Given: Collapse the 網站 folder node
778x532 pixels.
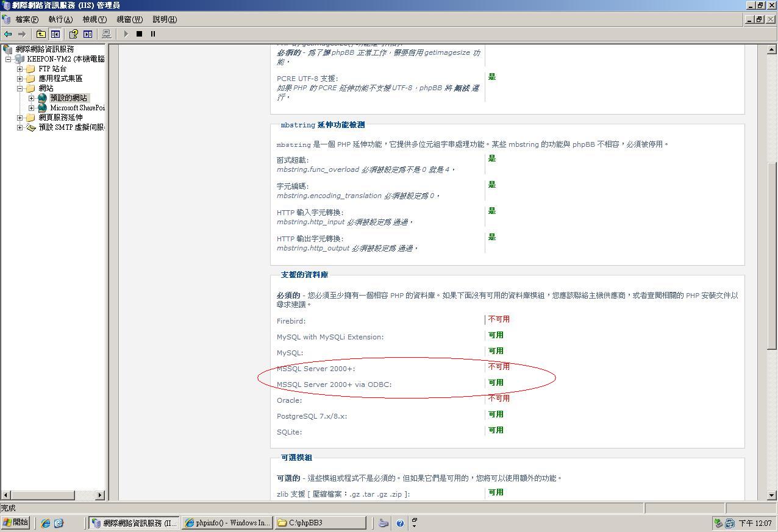Looking at the screenshot, I should click(20, 88).
